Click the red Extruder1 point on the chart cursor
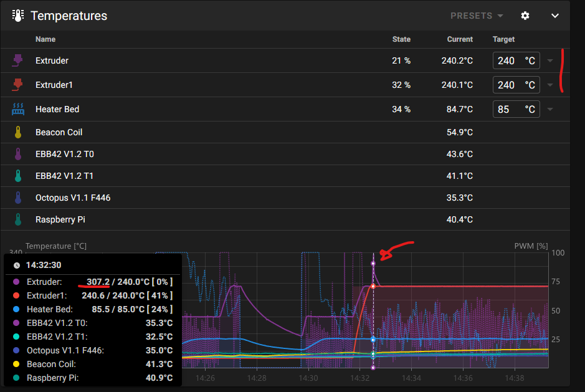 tap(373, 286)
